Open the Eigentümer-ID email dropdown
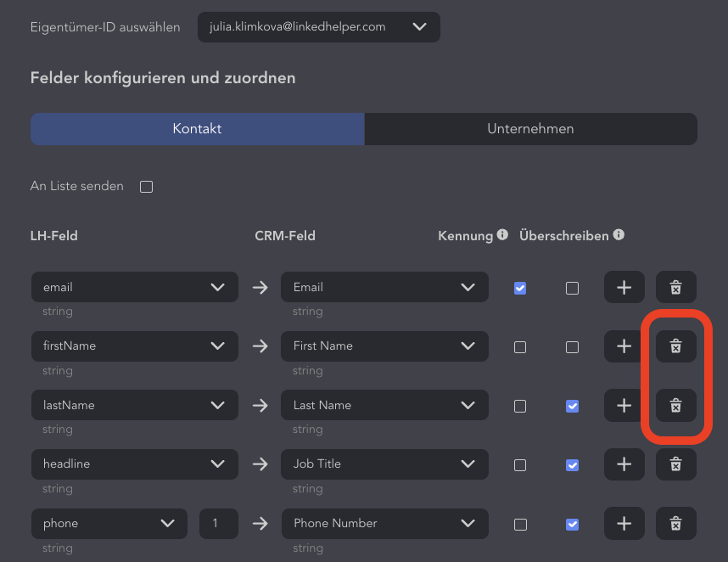 pyautogui.click(x=319, y=27)
